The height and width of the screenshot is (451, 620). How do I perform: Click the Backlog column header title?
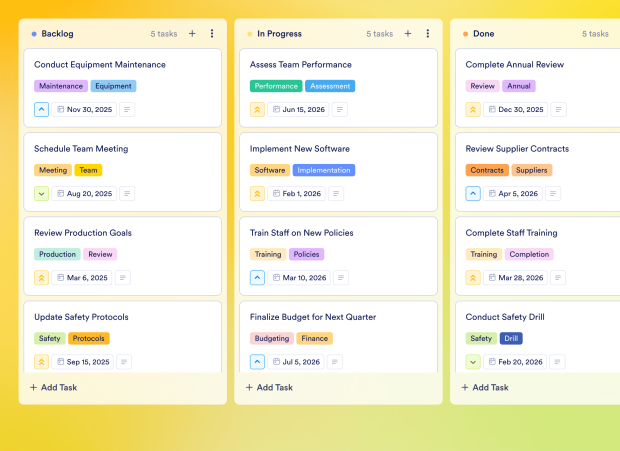coord(57,34)
